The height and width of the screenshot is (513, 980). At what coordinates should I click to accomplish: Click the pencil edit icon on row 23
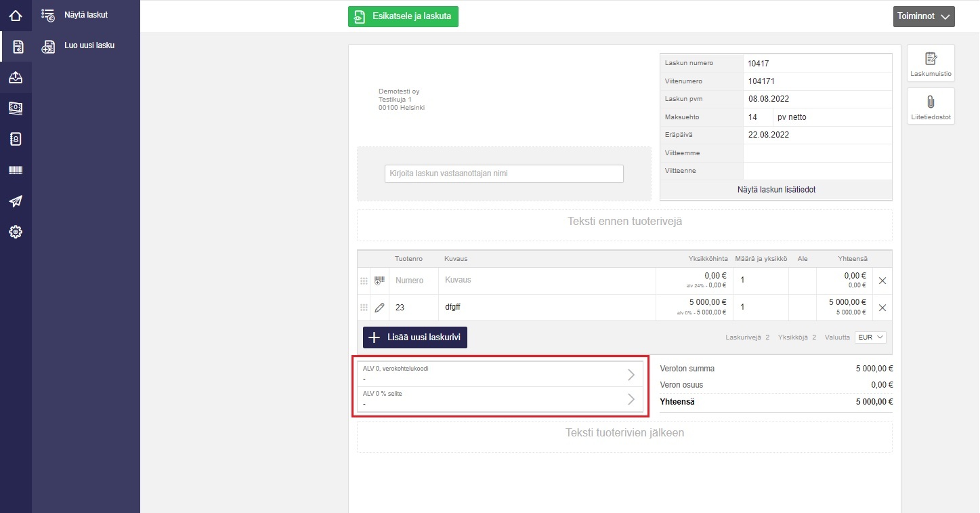tap(379, 308)
